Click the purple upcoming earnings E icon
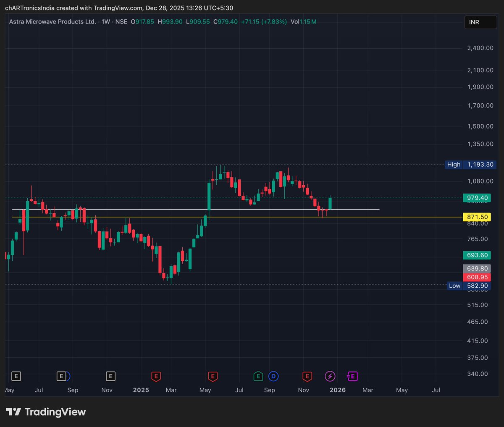This screenshot has width=504, height=427. click(352, 376)
